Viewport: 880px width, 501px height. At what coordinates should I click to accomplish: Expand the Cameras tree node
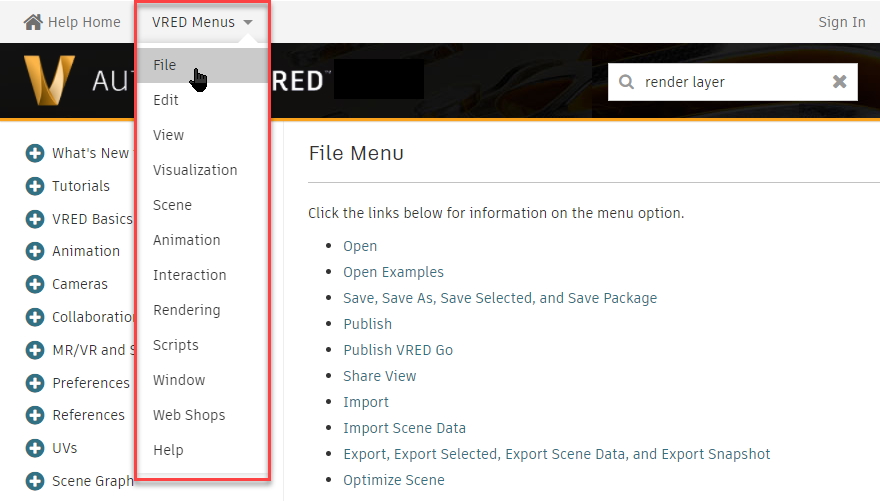click(35, 284)
